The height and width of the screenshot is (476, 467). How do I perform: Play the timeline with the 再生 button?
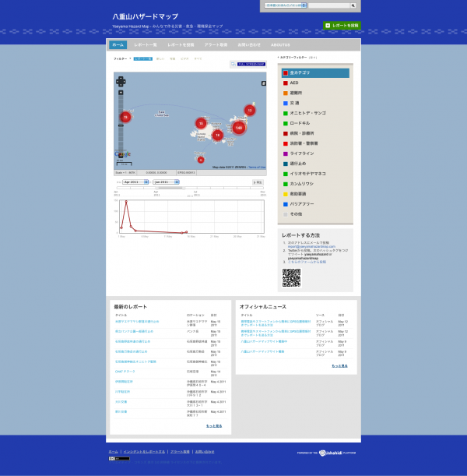pos(258,182)
